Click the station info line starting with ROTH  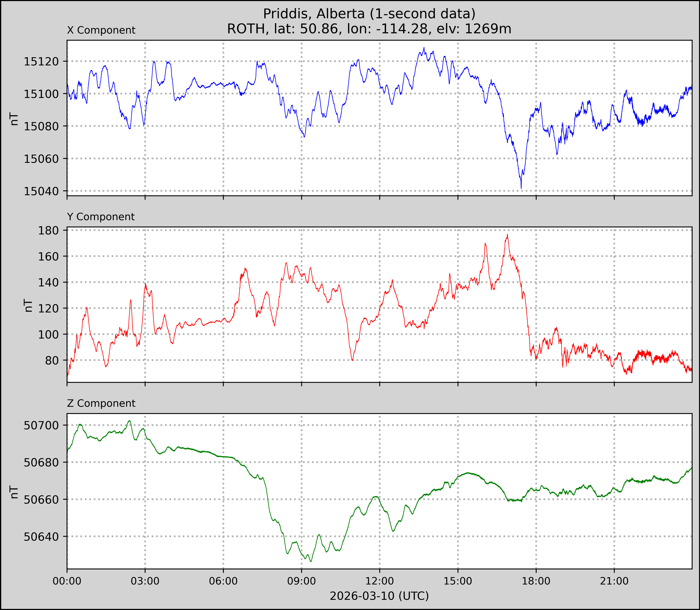(369, 29)
